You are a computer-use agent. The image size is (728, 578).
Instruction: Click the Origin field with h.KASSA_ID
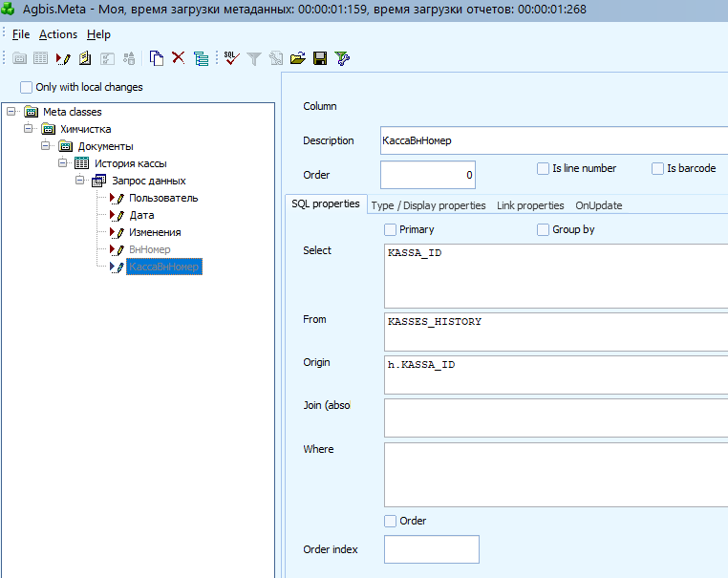556,375
